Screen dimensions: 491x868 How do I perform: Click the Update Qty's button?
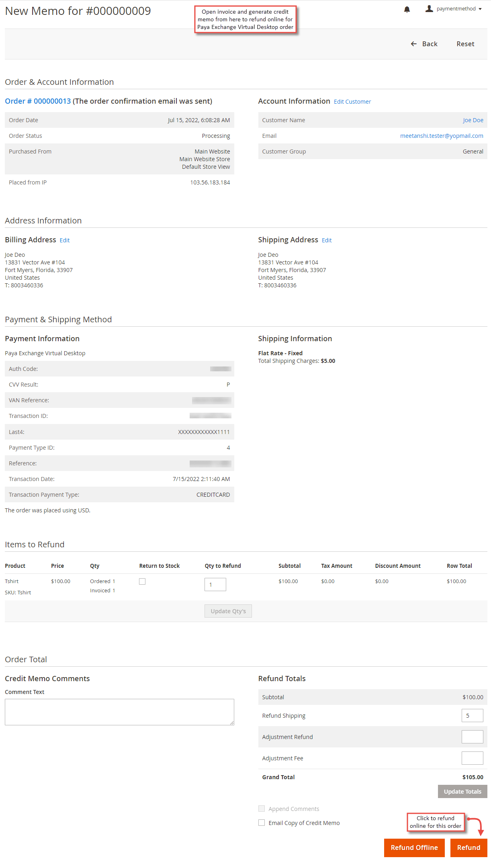coord(228,611)
